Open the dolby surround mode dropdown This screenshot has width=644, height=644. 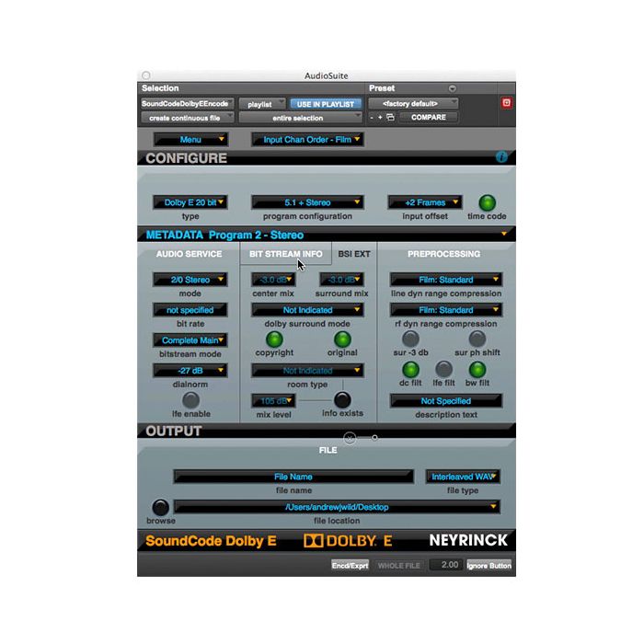[307, 310]
